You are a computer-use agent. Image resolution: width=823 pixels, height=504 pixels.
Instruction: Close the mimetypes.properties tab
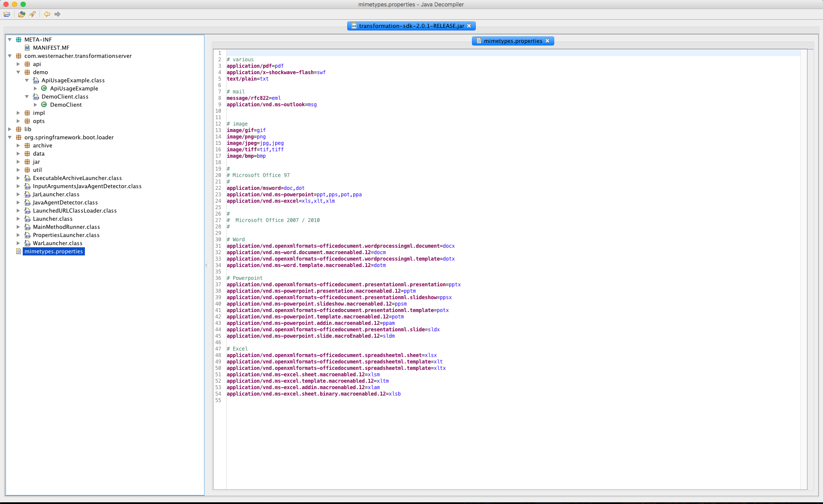(547, 41)
